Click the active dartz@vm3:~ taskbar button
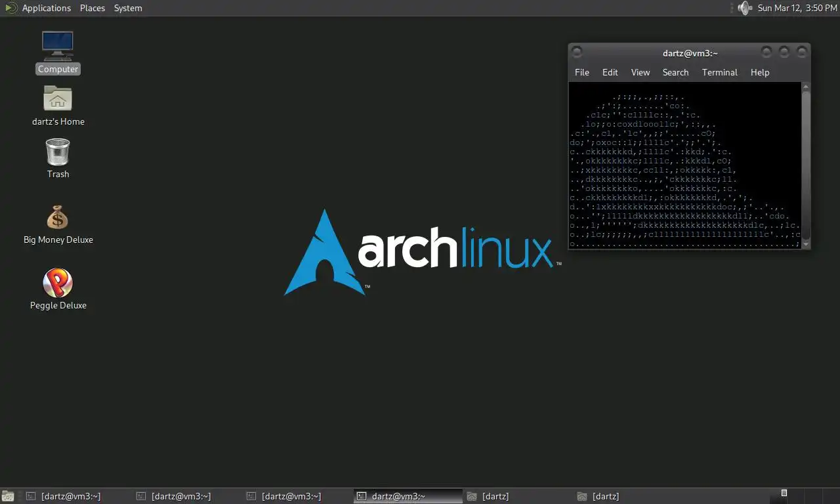The height and width of the screenshot is (504, 840). click(x=408, y=496)
